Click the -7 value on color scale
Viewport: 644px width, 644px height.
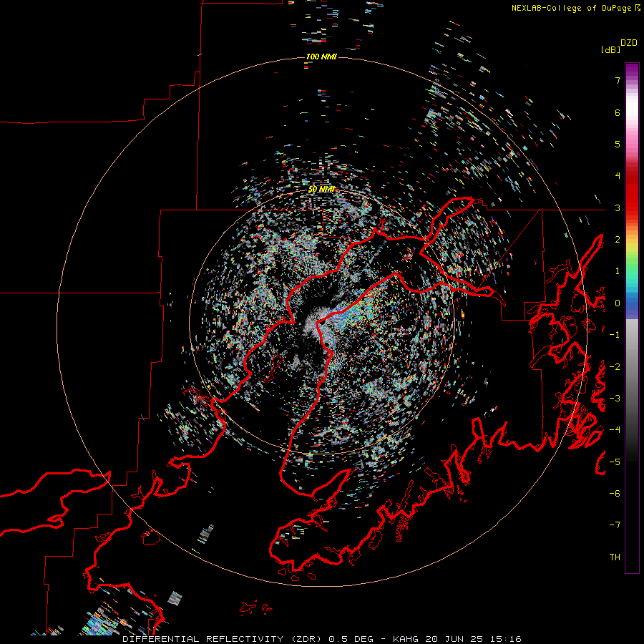pyautogui.click(x=615, y=525)
